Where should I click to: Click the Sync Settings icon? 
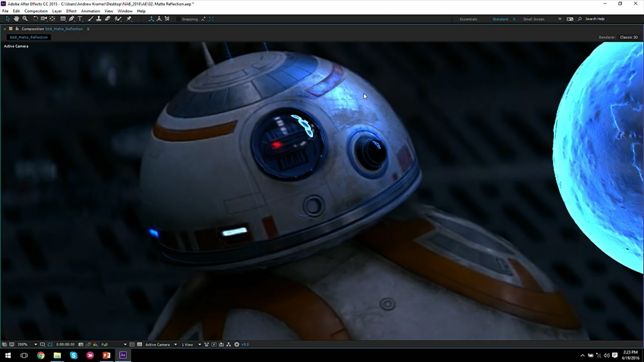[x=570, y=19]
